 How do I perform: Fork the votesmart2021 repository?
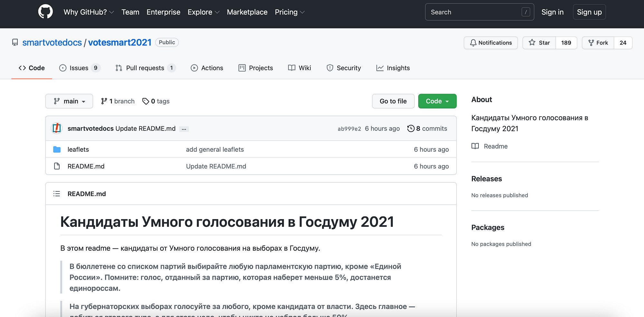click(598, 43)
